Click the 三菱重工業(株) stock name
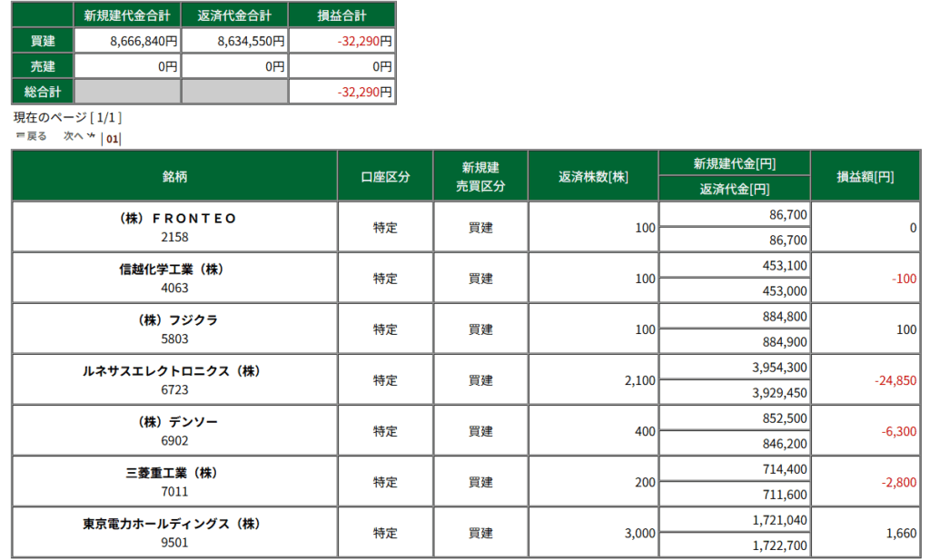This screenshot has height=560, width=930. pos(171,474)
